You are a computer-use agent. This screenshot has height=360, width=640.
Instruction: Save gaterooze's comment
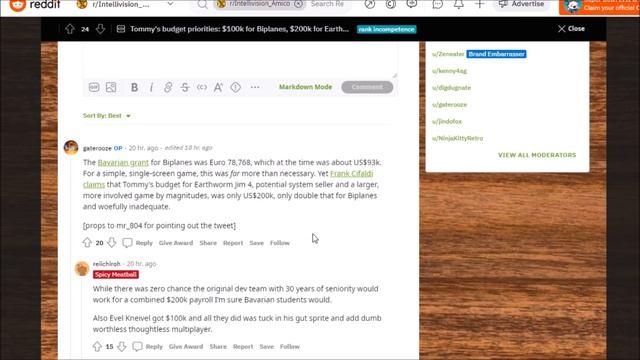257,243
